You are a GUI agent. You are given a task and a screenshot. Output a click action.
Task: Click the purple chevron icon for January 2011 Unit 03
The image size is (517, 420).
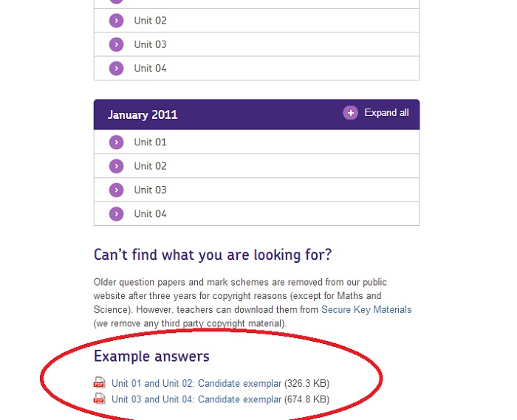coord(116,190)
